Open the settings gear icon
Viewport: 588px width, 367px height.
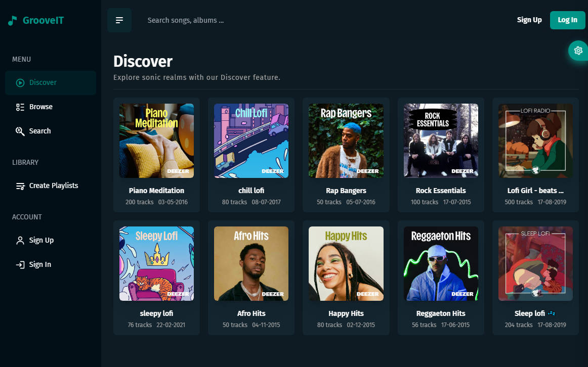coord(578,51)
